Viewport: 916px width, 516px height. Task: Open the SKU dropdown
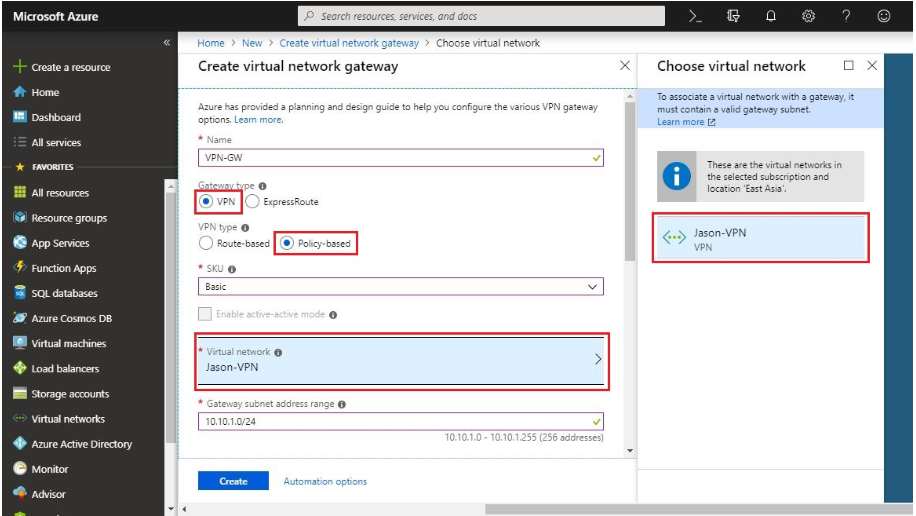pos(401,287)
